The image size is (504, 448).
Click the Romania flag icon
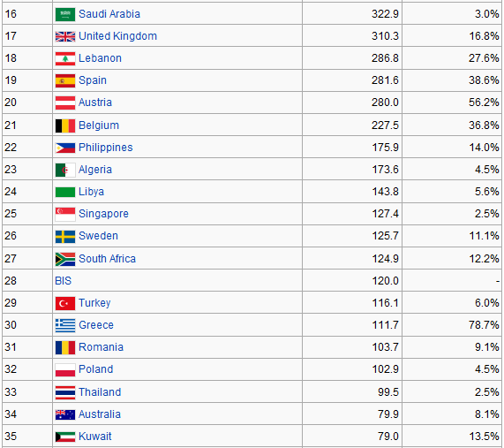pyautogui.click(x=65, y=348)
